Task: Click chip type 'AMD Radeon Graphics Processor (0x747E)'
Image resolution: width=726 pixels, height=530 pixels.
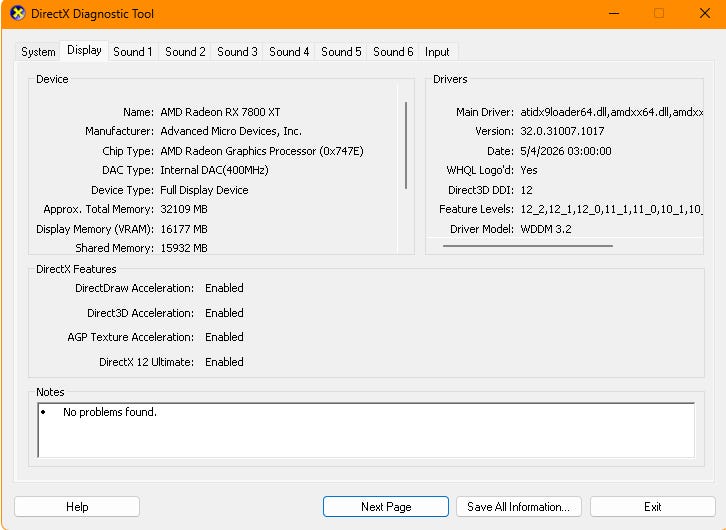Action: click(262, 151)
